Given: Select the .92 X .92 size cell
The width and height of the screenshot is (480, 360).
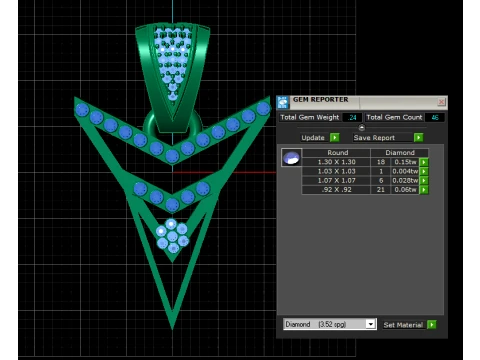Looking at the screenshot, I should [336, 190].
